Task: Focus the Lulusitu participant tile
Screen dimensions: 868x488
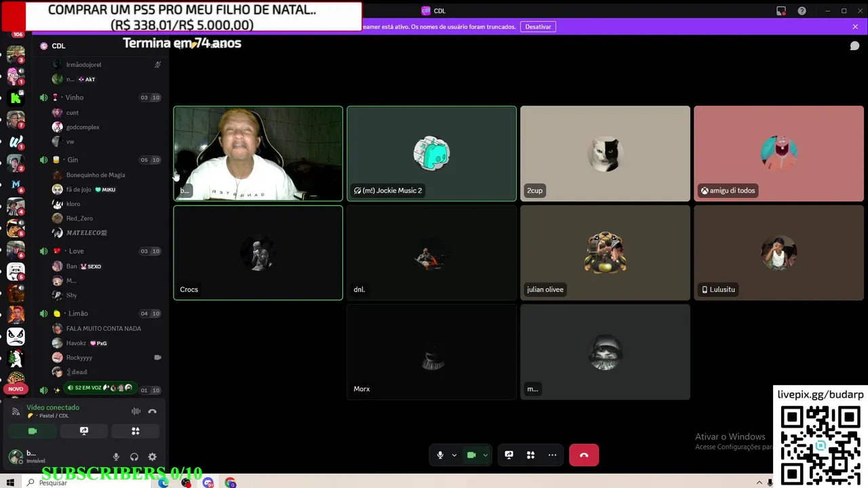Action: tap(778, 253)
